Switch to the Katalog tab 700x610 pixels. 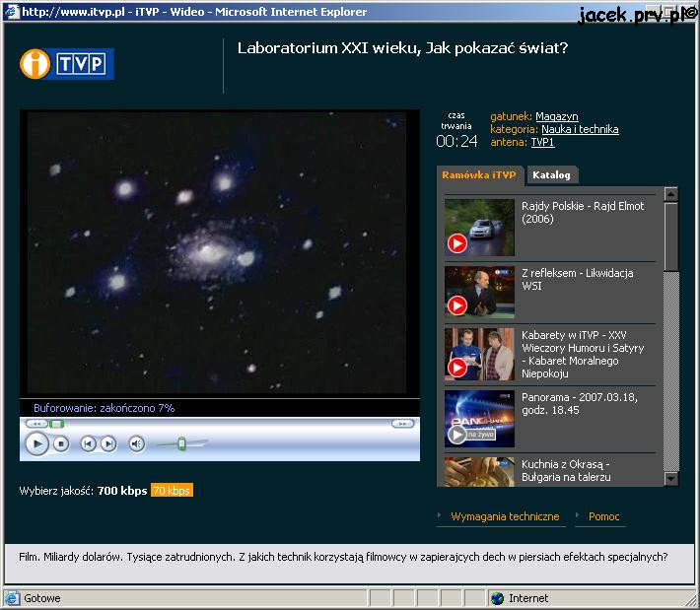coord(551,175)
